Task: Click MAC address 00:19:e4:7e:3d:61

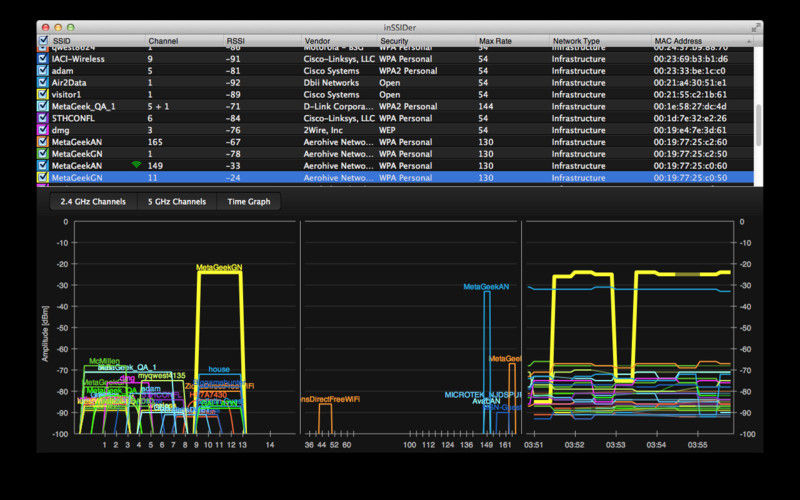Action: pos(690,130)
